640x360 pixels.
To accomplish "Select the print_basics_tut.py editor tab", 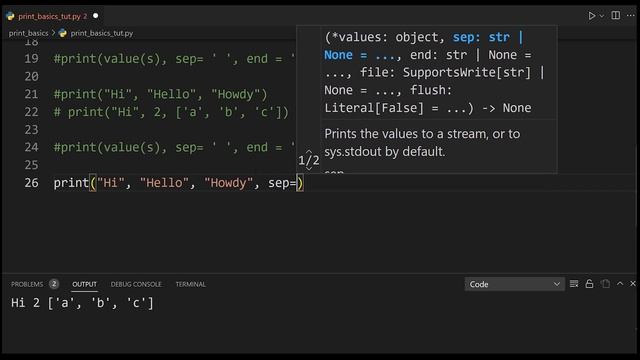I will point(52,16).
